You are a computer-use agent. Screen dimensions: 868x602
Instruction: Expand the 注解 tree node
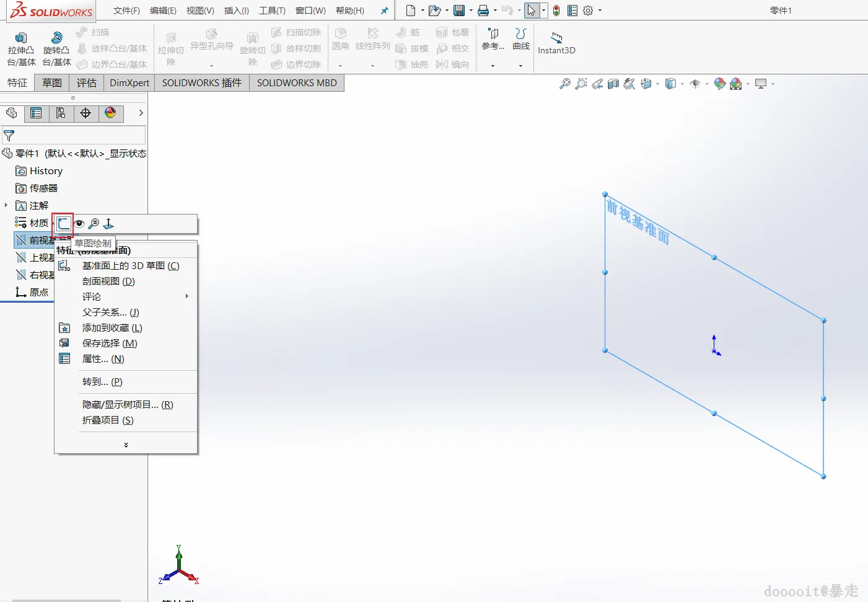(6, 205)
